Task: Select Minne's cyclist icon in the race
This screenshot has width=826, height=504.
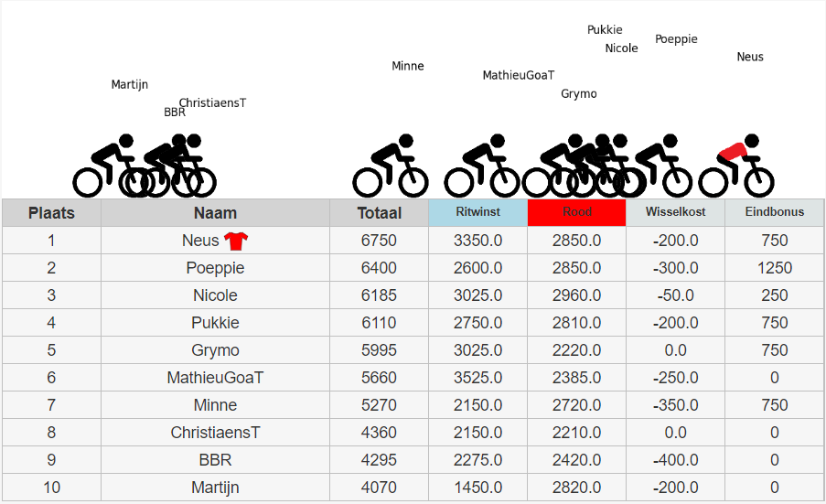Action: click(391, 166)
